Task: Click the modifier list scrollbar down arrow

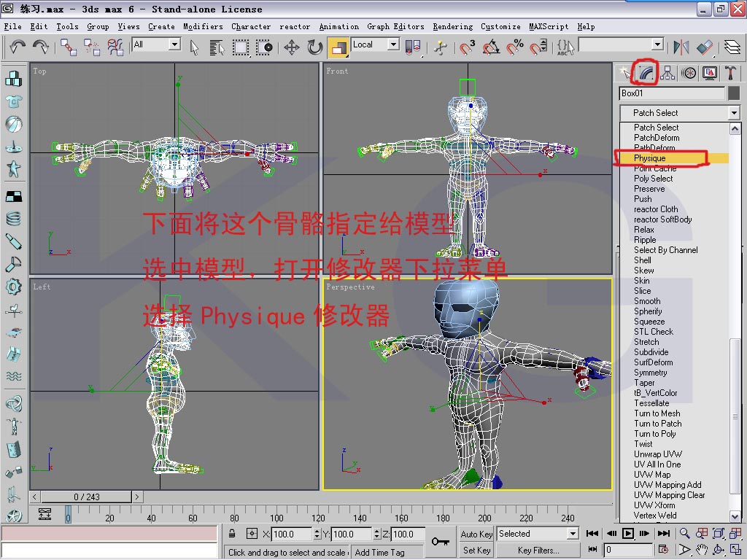Action: coord(735,516)
